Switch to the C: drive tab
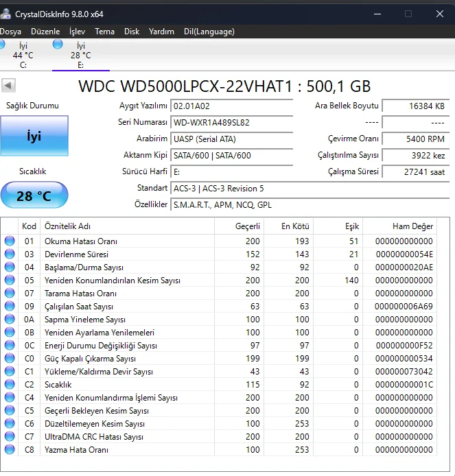The height and width of the screenshot is (476, 455). (23, 56)
